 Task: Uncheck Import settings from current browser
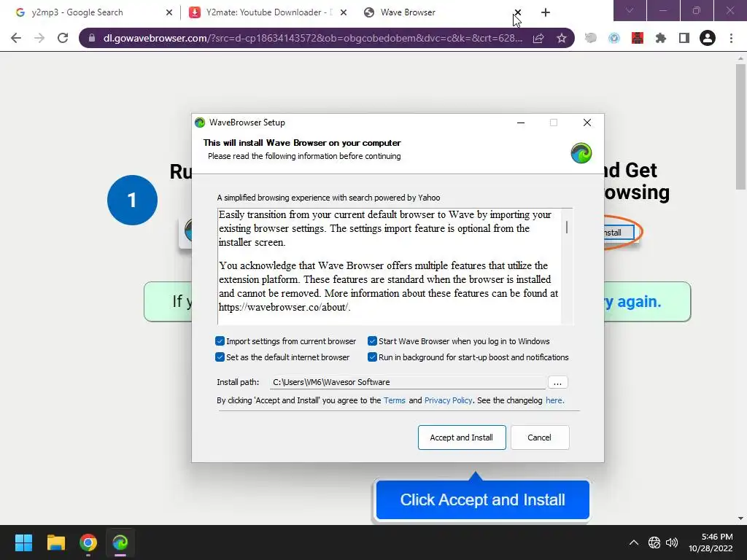coord(220,341)
